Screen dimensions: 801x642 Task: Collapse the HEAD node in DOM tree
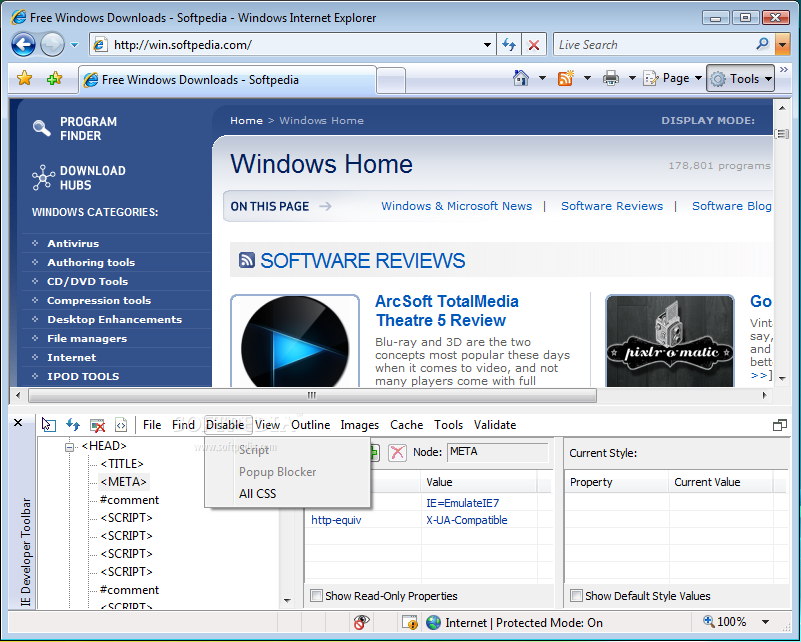(69, 447)
